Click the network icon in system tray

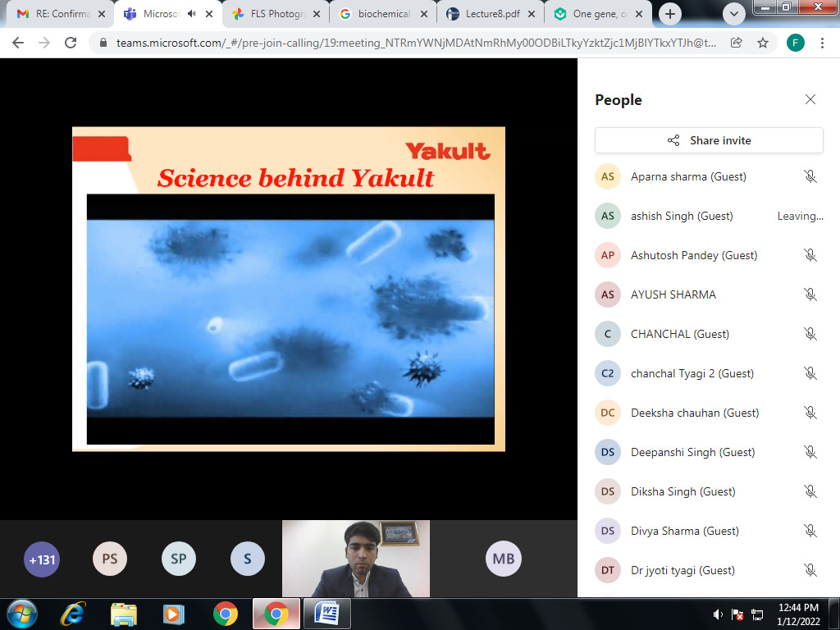tap(757, 614)
